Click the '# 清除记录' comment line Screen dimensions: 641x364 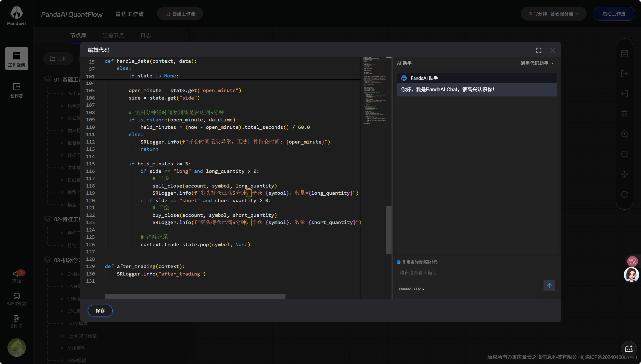point(154,237)
